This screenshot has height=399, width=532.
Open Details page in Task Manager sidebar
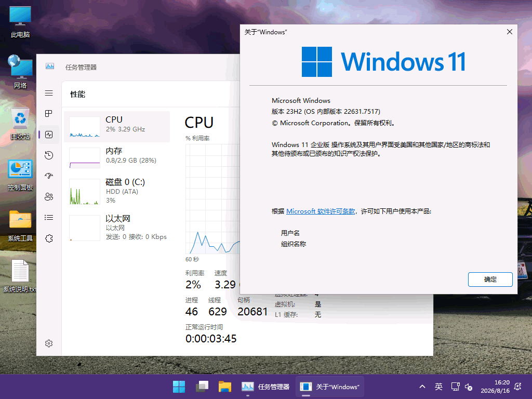49,218
